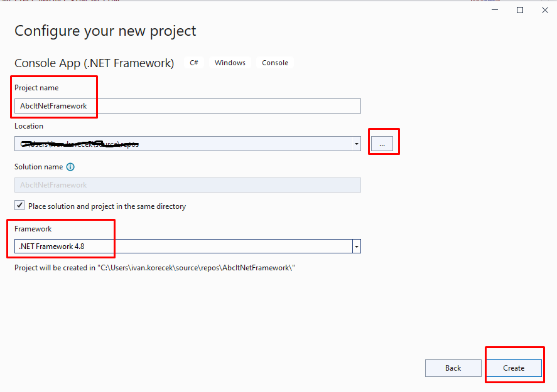Click the Console App (.NET Framework) title
The width and height of the screenshot is (557, 392).
(94, 63)
